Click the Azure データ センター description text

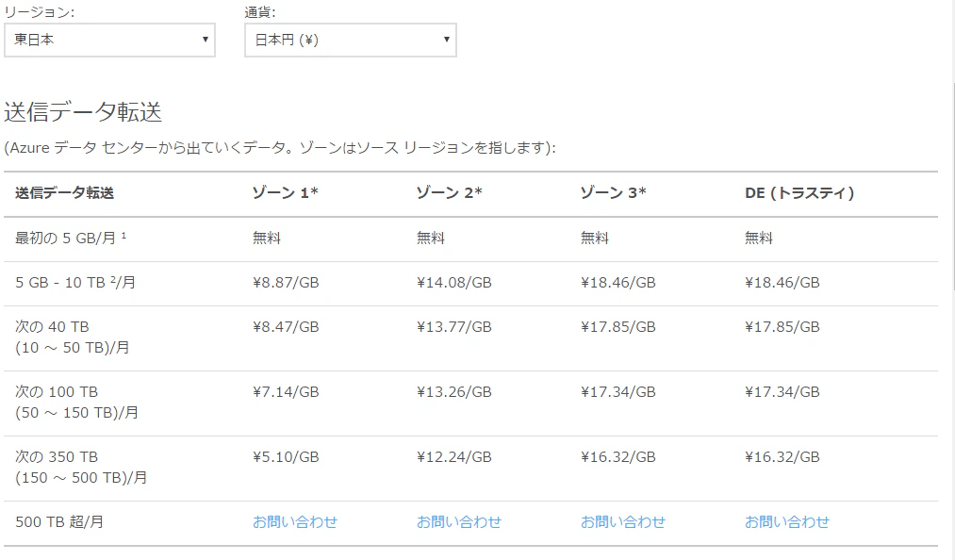(x=280, y=148)
